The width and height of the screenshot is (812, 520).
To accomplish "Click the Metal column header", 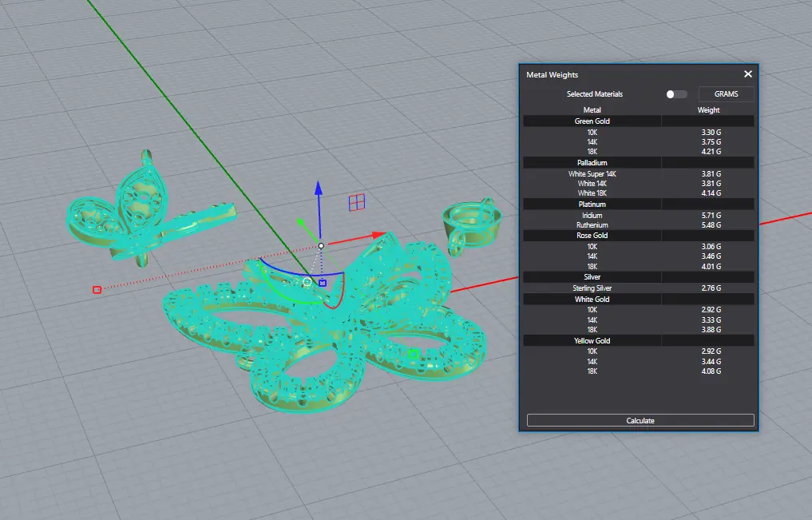I will pyautogui.click(x=592, y=109).
